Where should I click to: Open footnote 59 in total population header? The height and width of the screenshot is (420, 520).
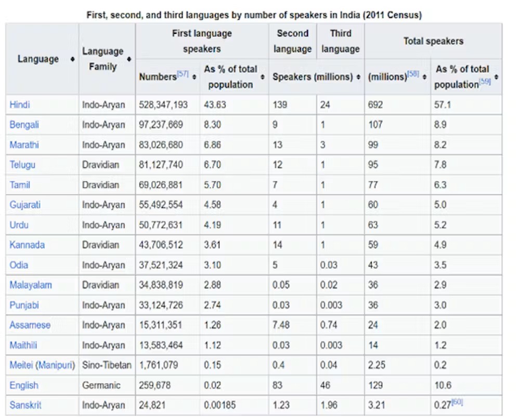(485, 82)
